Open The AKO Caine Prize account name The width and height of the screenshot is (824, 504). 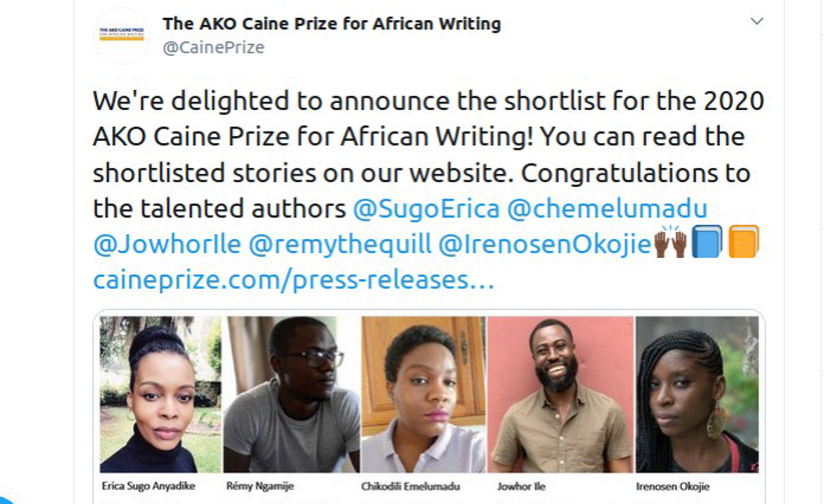coord(332,24)
